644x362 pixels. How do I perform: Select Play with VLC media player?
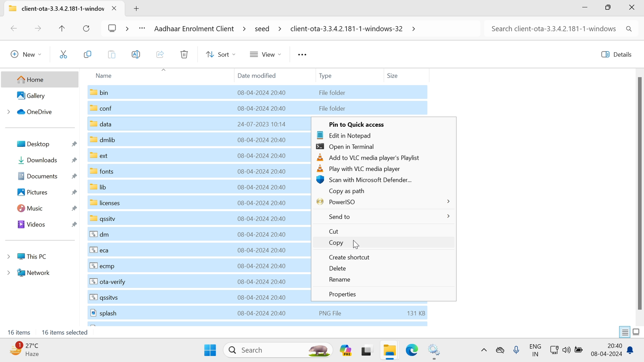coord(384,169)
